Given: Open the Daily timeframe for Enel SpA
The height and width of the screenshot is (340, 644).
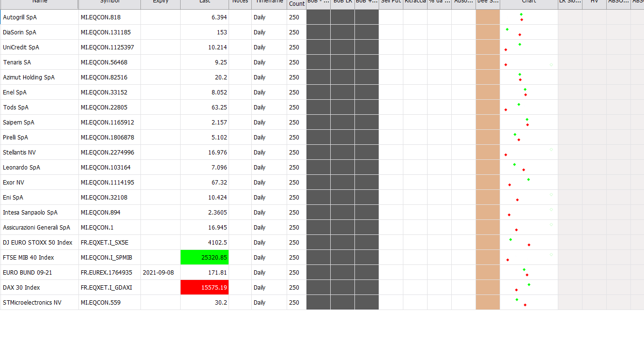Looking at the screenshot, I should (x=260, y=93).
